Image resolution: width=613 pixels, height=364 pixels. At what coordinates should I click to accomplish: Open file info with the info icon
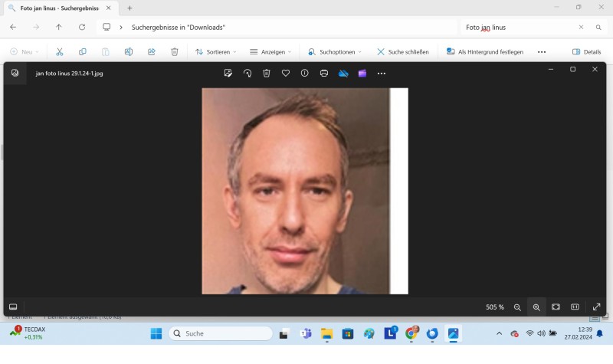pos(305,73)
